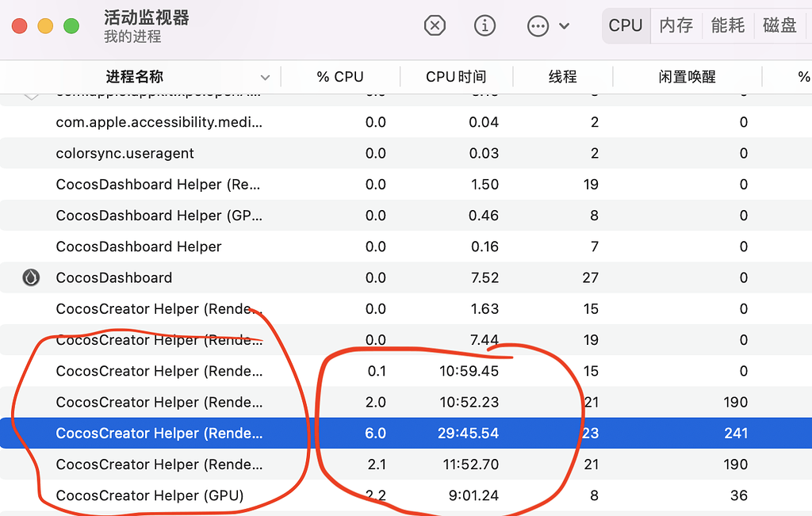Screen dimensions: 812x516
Task: Sort processes by % CPU column
Action: pos(341,76)
